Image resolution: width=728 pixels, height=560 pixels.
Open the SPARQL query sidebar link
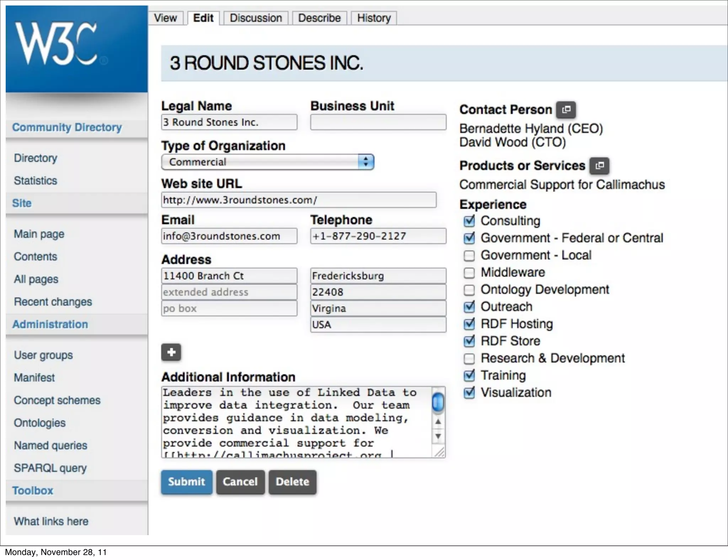click(x=50, y=468)
